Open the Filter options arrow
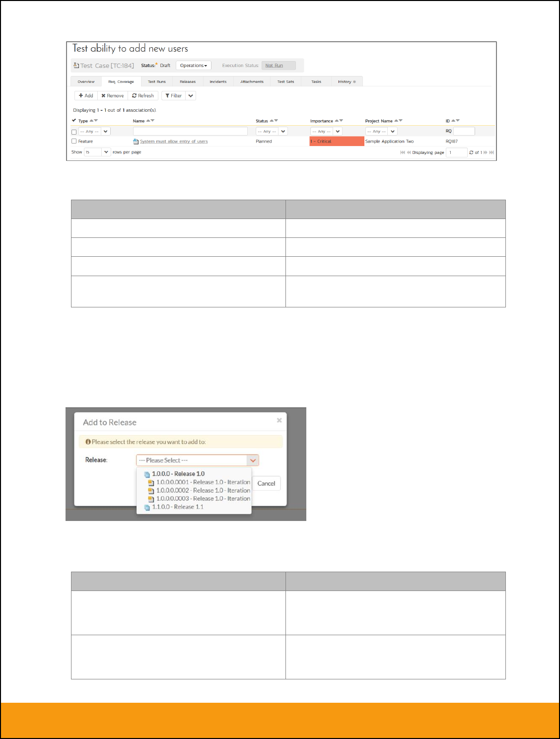 pos(191,96)
